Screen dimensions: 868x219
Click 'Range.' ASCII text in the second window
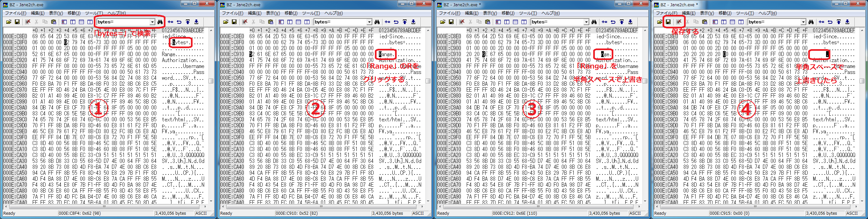click(x=386, y=54)
